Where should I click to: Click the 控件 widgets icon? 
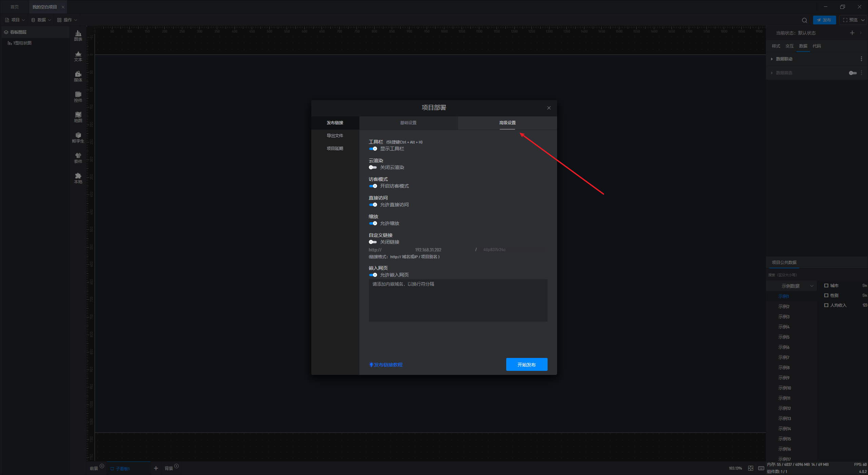(78, 96)
